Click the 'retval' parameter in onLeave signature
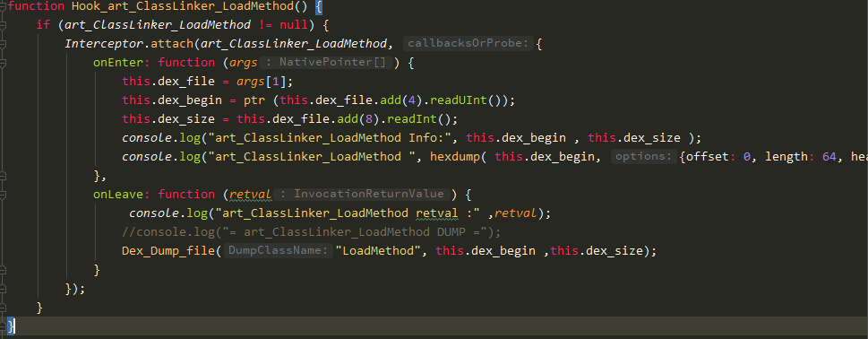 (250, 195)
